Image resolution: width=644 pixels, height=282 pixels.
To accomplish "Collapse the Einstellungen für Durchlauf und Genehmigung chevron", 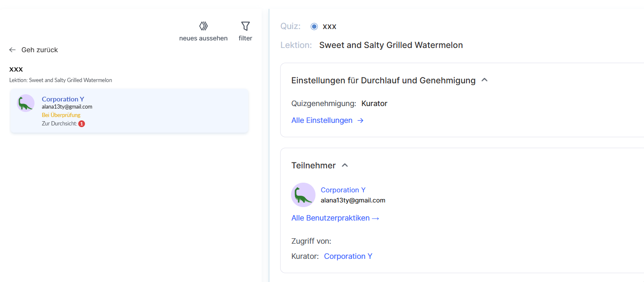I will pyautogui.click(x=484, y=80).
